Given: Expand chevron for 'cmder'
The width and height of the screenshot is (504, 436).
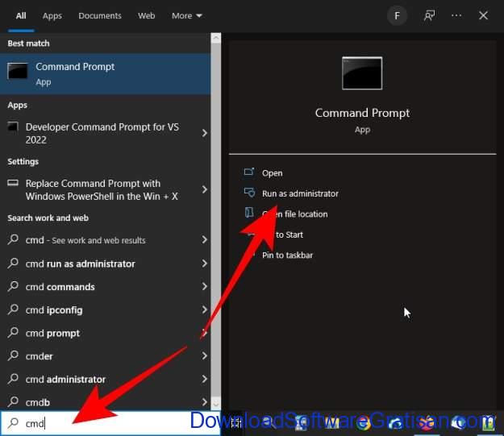Looking at the screenshot, I should click(205, 355).
